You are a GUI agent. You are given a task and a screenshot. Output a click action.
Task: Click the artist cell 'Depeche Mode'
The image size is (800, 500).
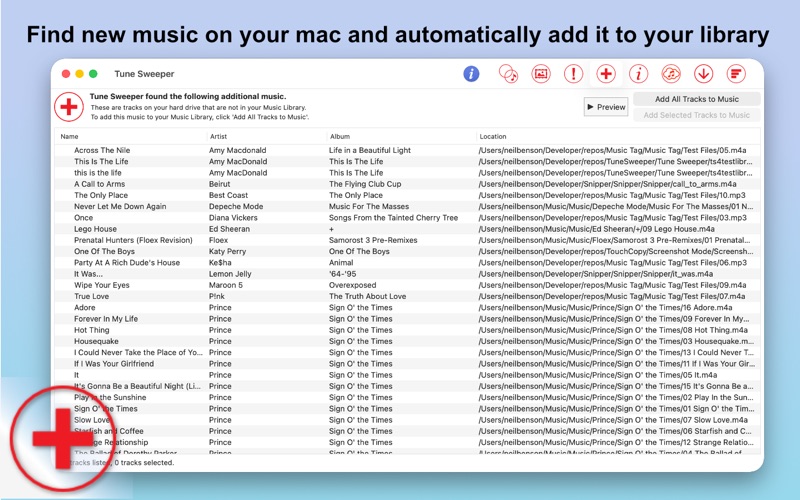pos(236,206)
